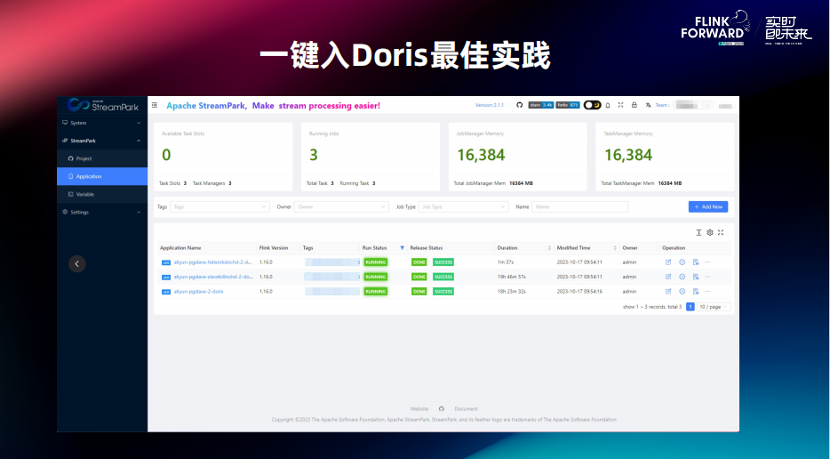Open aliyun-pgslave-2-doris application link
Screen dimensions: 830x460
pos(199,292)
